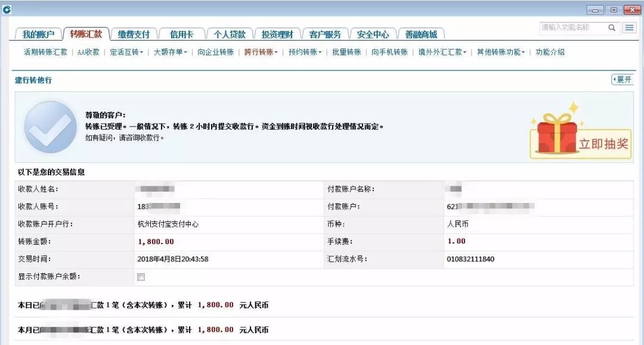The image size is (644, 345).
Task: Expand the 大额存单 dropdown
Action: 170,52
